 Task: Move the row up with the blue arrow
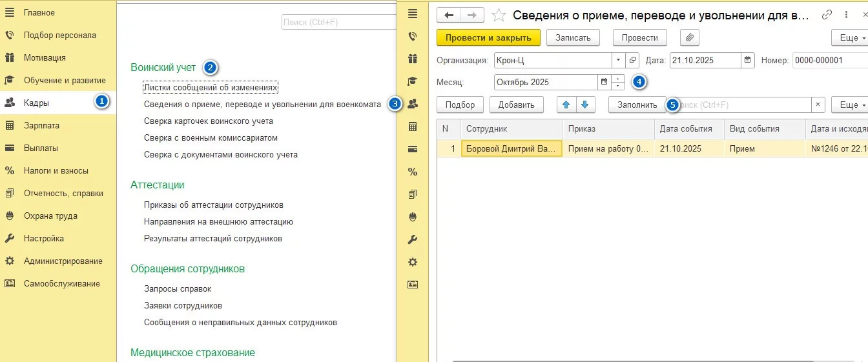click(566, 105)
